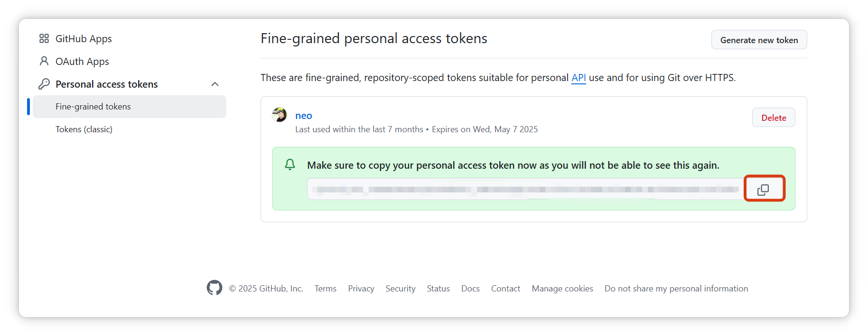Image resolution: width=868 pixels, height=336 pixels.
Task: Delete the neo token
Action: [x=774, y=118]
